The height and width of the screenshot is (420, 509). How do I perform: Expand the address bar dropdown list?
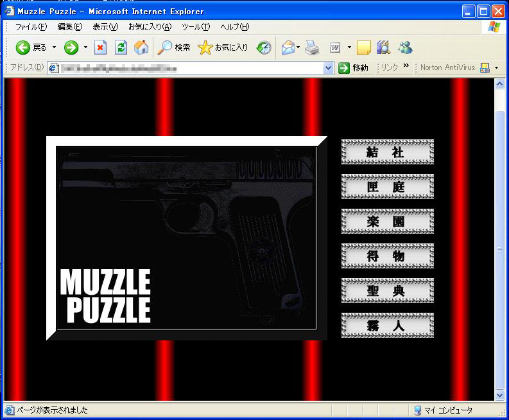329,68
